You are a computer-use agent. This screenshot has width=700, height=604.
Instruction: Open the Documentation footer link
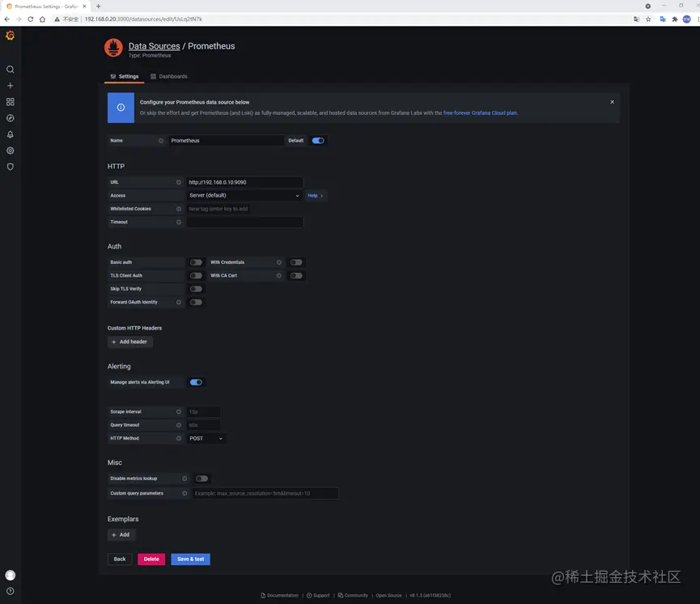279,596
